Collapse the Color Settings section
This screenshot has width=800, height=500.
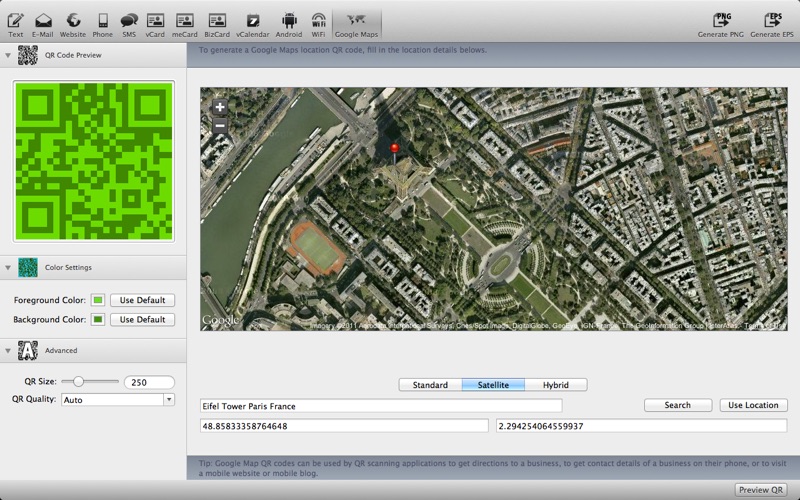coord(8,267)
